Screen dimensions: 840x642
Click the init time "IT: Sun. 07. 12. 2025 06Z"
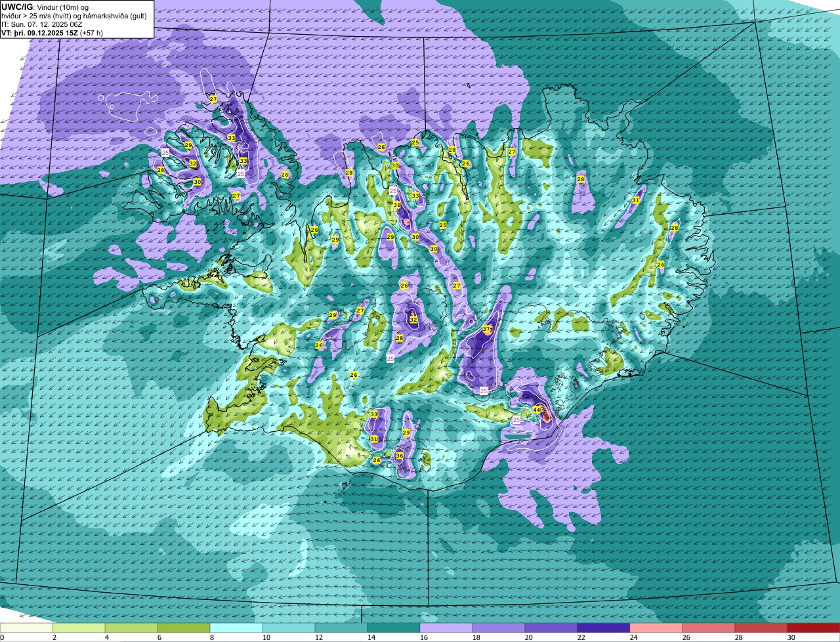pos(42,24)
